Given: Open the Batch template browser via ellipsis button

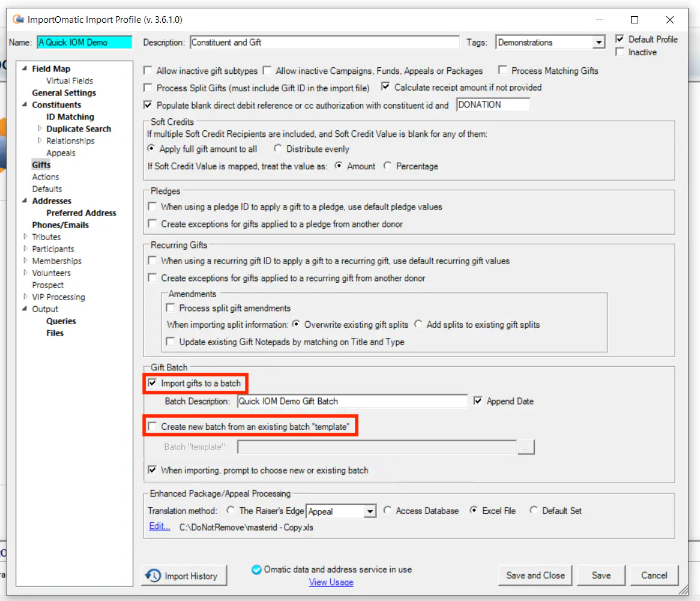Looking at the screenshot, I should [526, 447].
